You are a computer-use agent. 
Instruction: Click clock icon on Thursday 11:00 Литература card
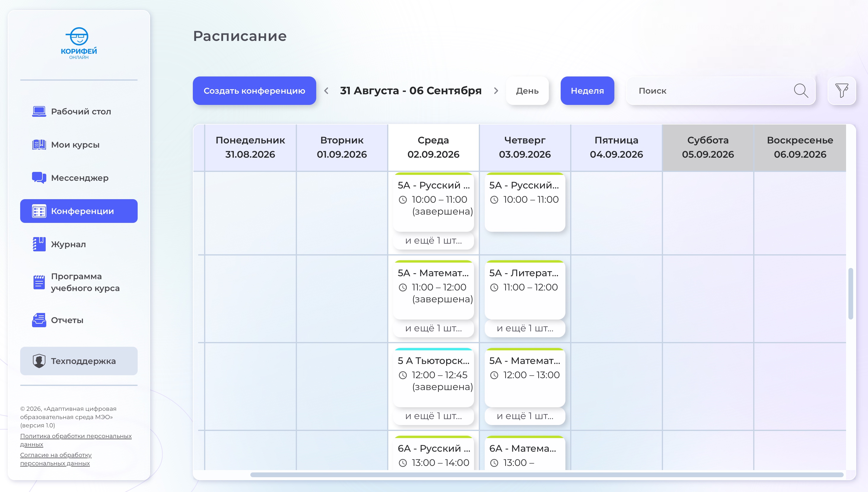pyautogui.click(x=494, y=287)
